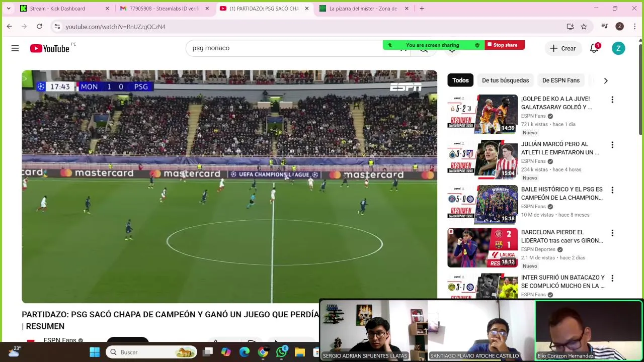The image size is (644, 362).
Task: Switch to La pizarra del míster tab
Action: click(364, 9)
